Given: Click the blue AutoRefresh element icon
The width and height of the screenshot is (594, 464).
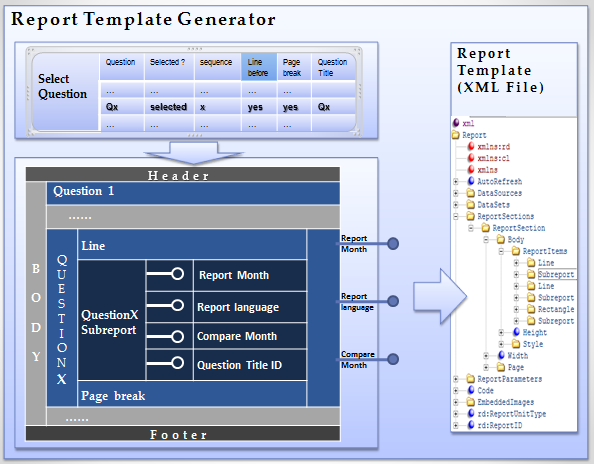Looking at the screenshot, I should click(471, 181).
